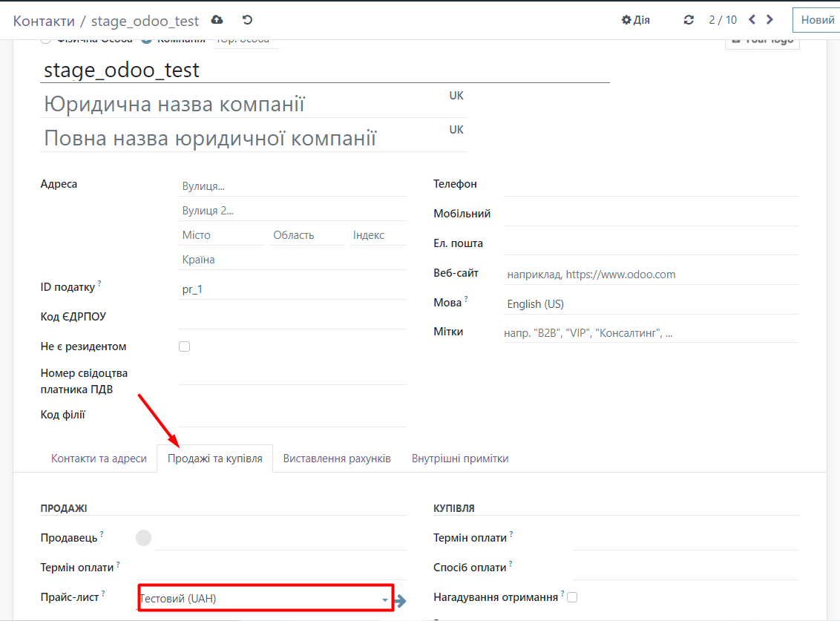Screen dimensions: 840x621
Task: Switch to Виставлення рахунків tab
Action: coord(337,459)
